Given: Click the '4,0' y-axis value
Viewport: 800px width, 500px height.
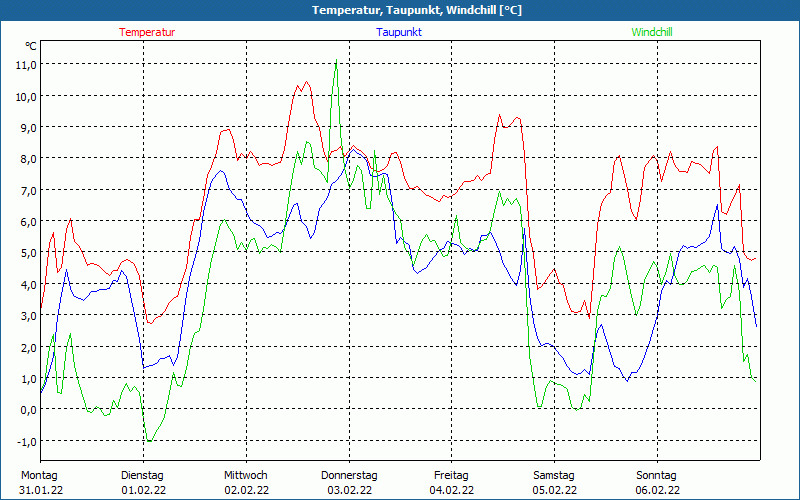Looking at the screenshot, I should pyautogui.click(x=29, y=285).
